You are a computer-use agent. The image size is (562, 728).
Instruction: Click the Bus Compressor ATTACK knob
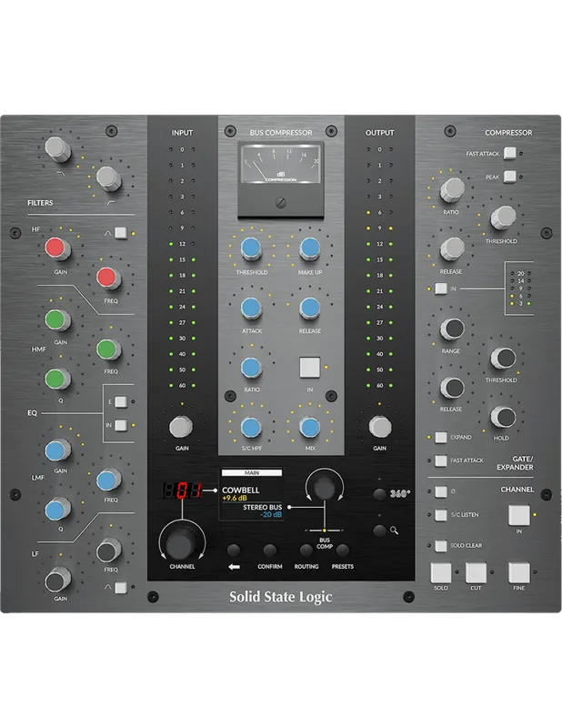pos(251,308)
